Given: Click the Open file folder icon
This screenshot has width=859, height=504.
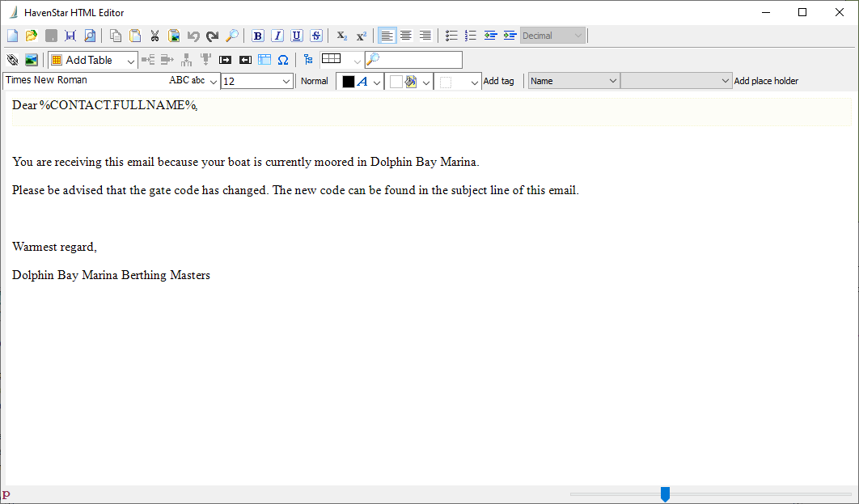Looking at the screenshot, I should [x=32, y=36].
